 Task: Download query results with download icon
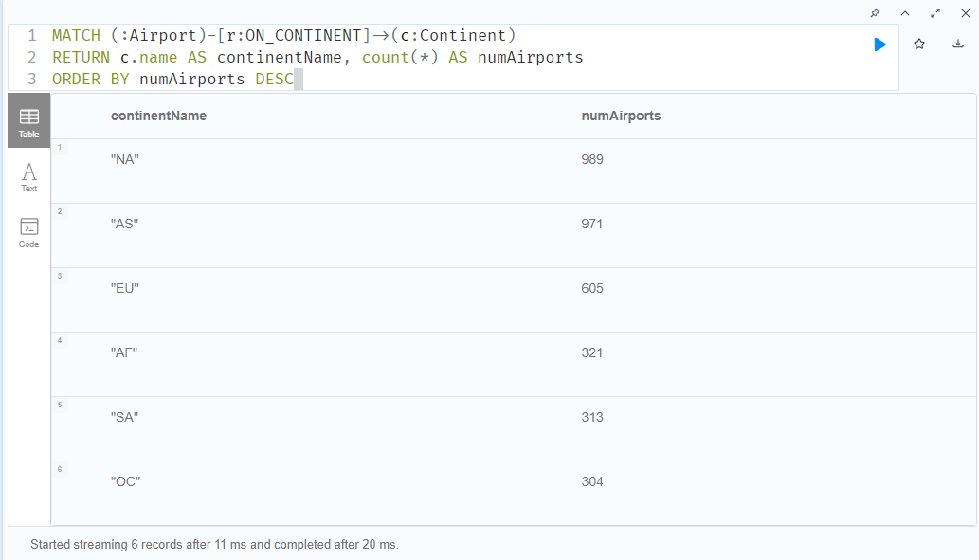[958, 44]
